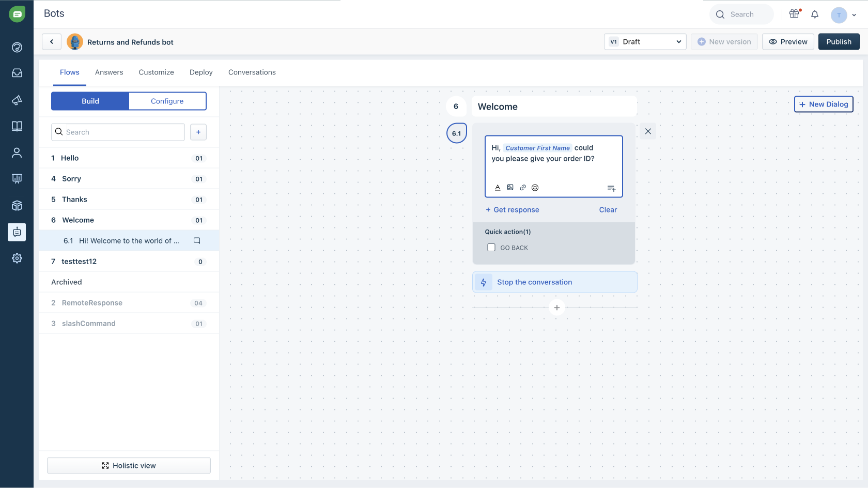The image size is (868, 488).
Task: Open the notifications bell icon
Action: point(815,14)
